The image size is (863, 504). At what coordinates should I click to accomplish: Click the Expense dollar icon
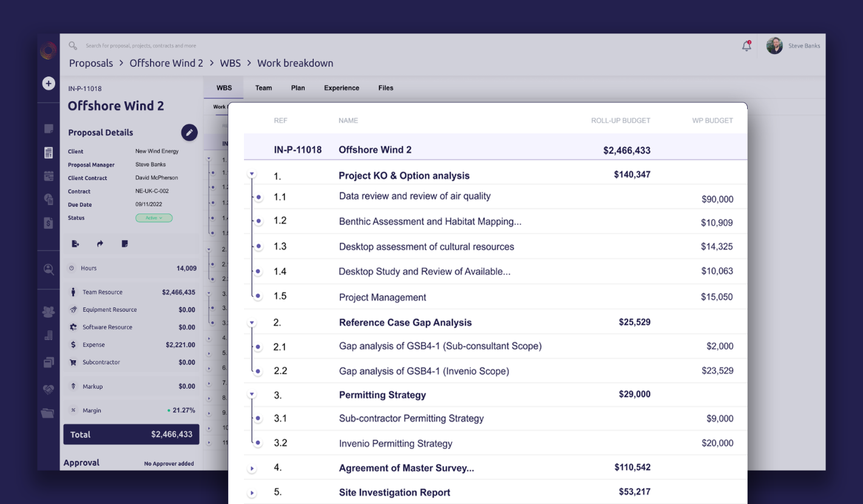tap(73, 345)
